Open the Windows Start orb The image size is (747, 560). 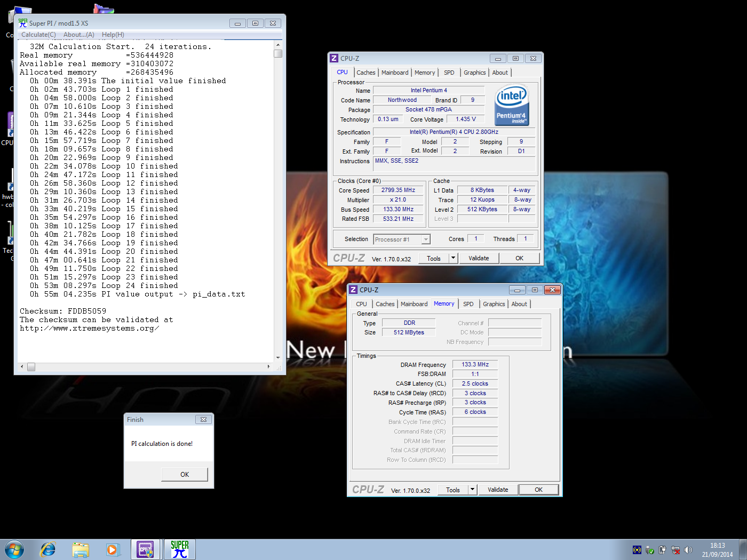pyautogui.click(x=14, y=549)
